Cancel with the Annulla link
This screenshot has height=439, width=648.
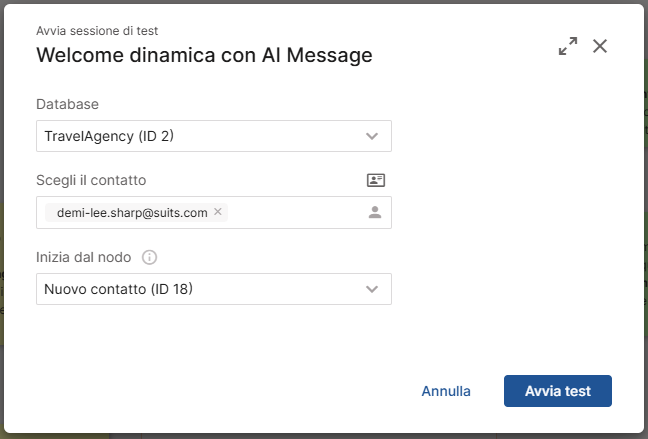point(446,391)
